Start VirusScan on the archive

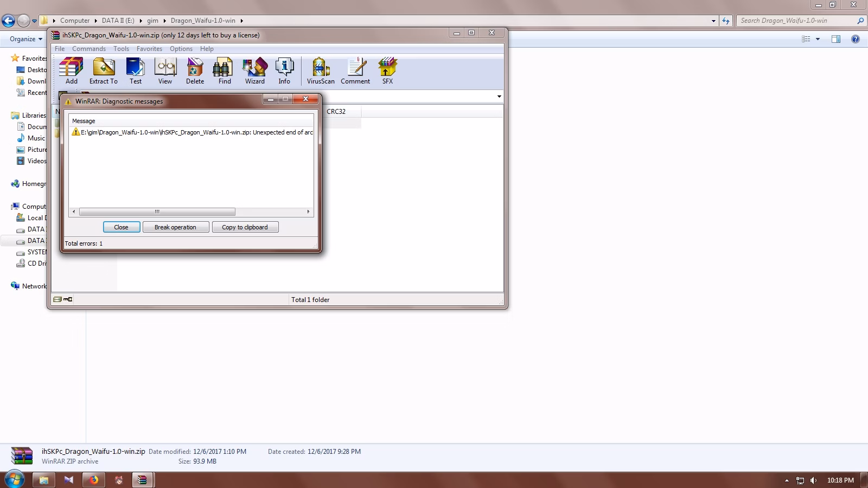click(321, 71)
